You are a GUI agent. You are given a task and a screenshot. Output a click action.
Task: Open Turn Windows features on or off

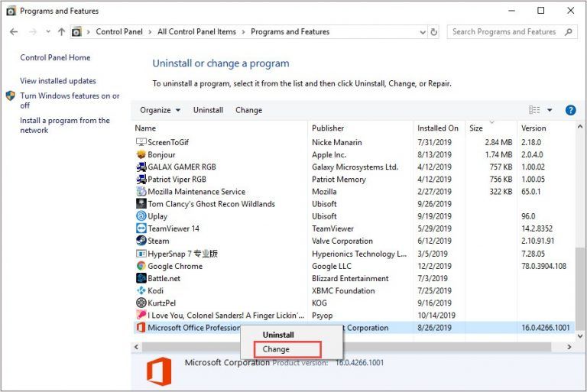[70, 100]
